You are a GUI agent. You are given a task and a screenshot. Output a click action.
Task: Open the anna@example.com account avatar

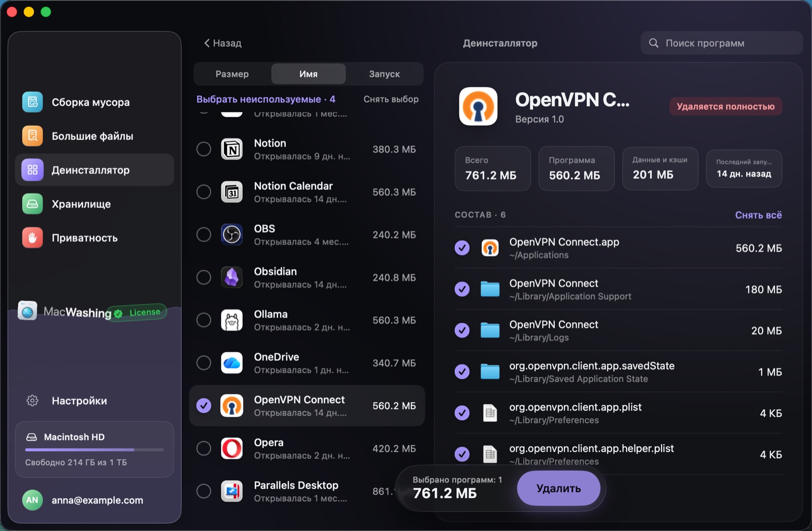(32, 500)
